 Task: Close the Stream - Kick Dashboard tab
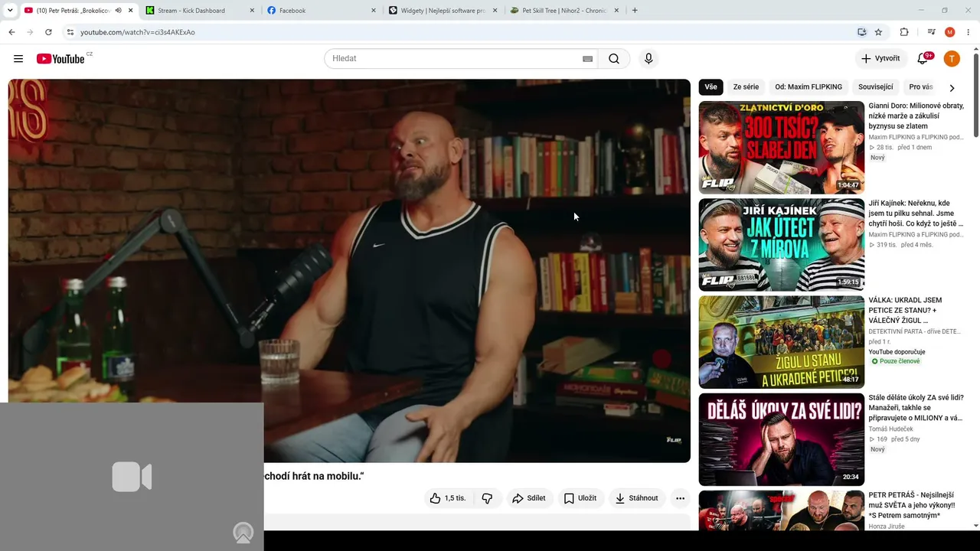(252, 11)
